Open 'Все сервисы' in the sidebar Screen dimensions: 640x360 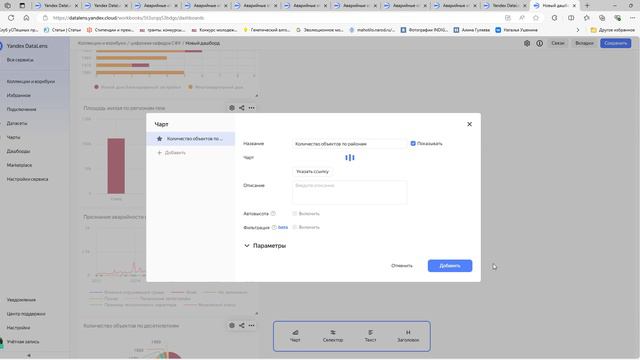click(x=20, y=60)
